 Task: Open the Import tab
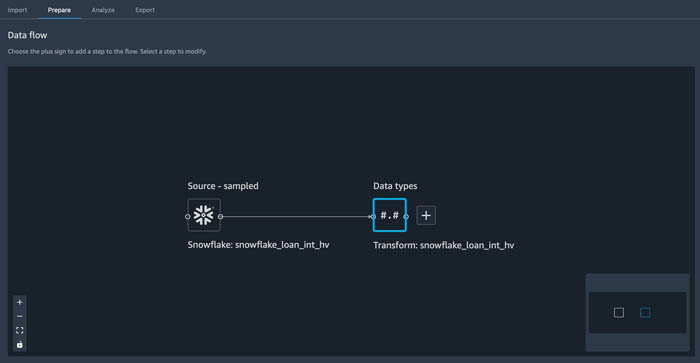[x=17, y=10]
